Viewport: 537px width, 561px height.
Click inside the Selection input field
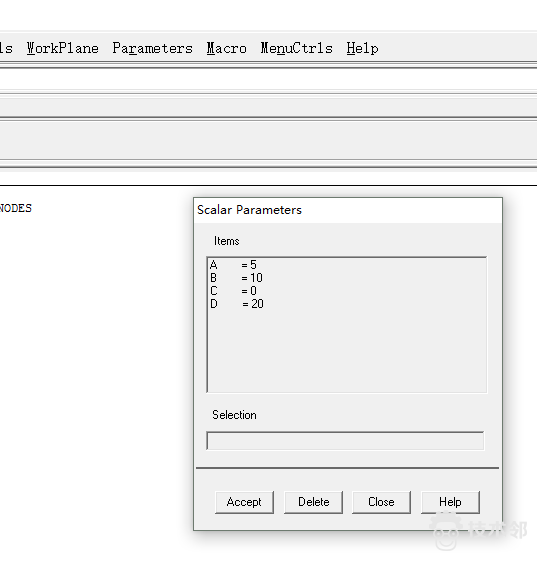345,441
